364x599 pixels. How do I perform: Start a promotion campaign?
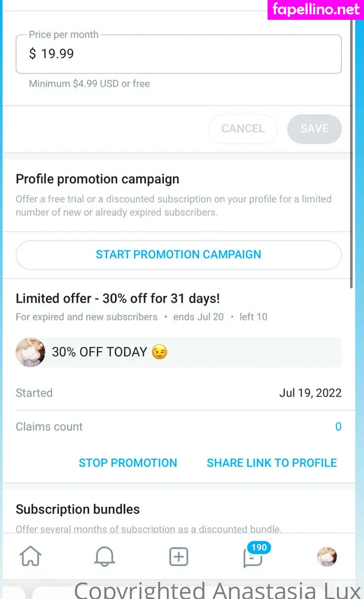(178, 255)
